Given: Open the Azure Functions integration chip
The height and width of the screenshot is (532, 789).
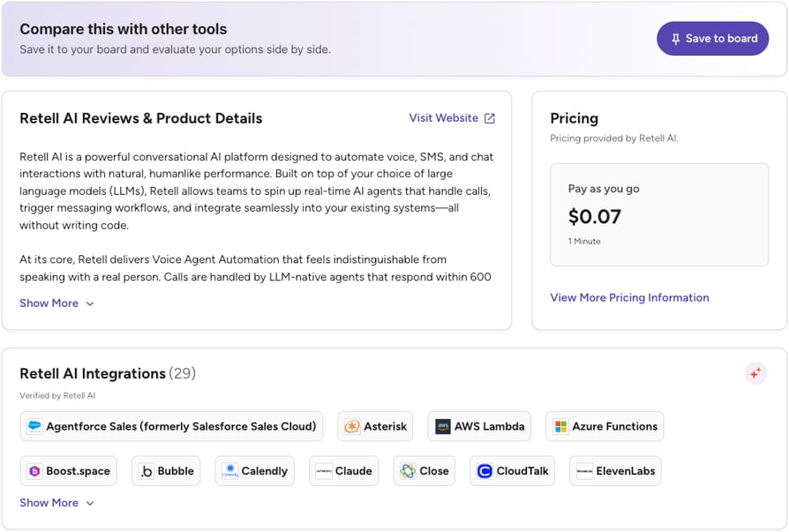Looking at the screenshot, I should coord(605,426).
